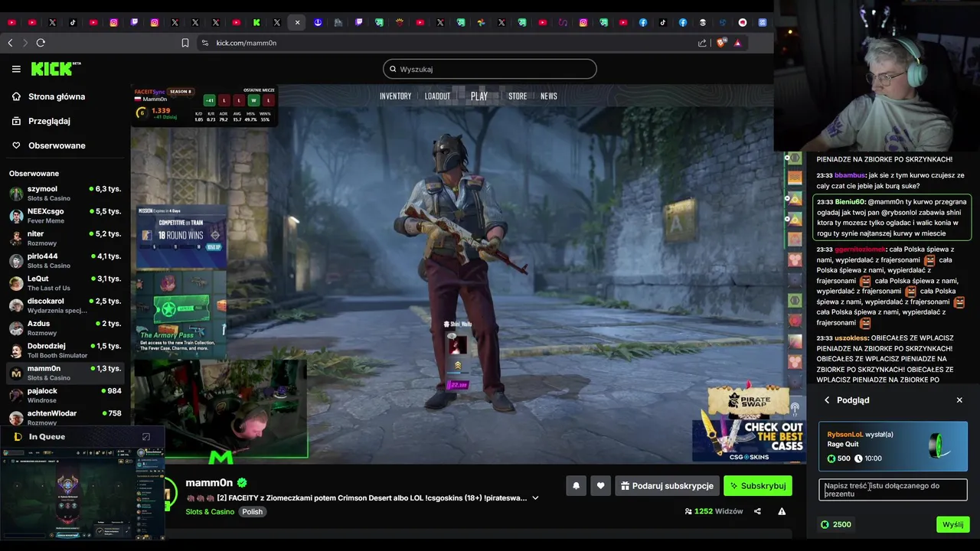This screenshot has width=980, height=551.
Task: Click INVENTORY in game menu
Action: coord(396,96)
